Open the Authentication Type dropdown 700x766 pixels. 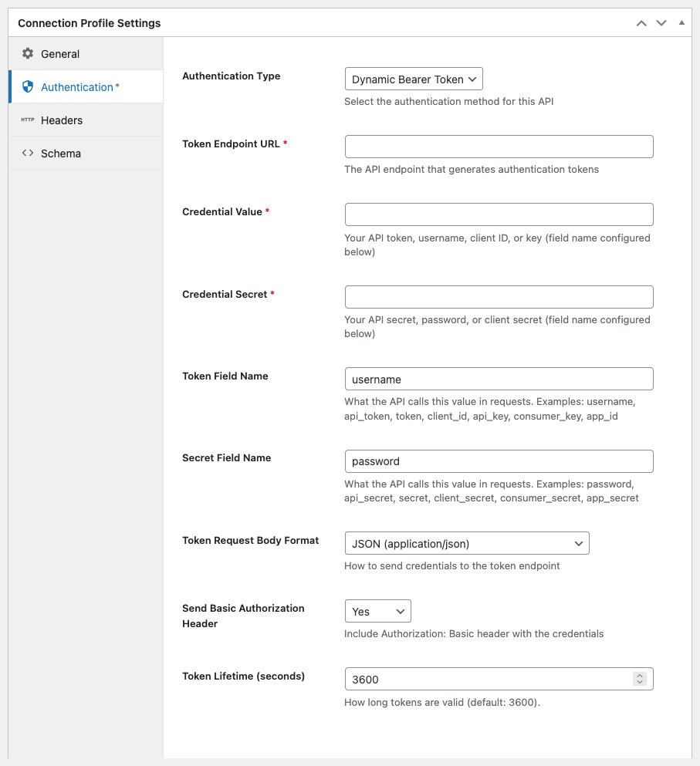coord(414,79)
